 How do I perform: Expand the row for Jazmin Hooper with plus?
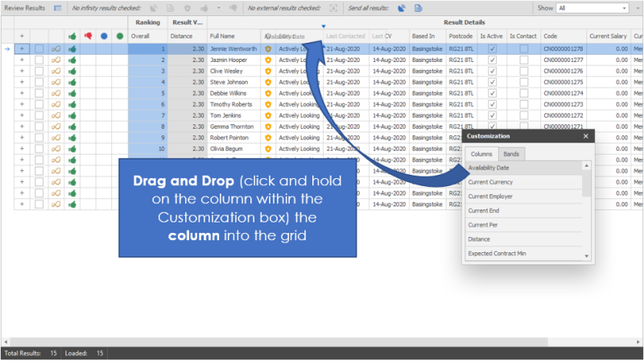click(22, 60)
